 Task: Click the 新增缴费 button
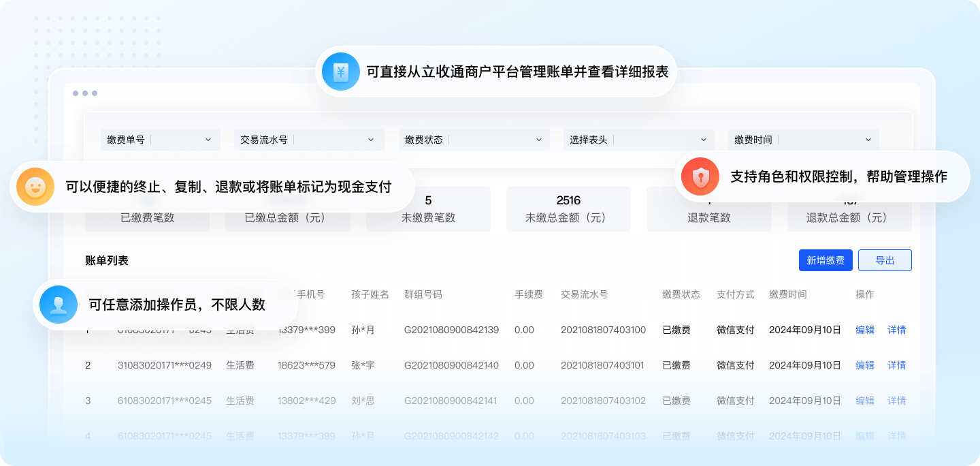point(826,260)
